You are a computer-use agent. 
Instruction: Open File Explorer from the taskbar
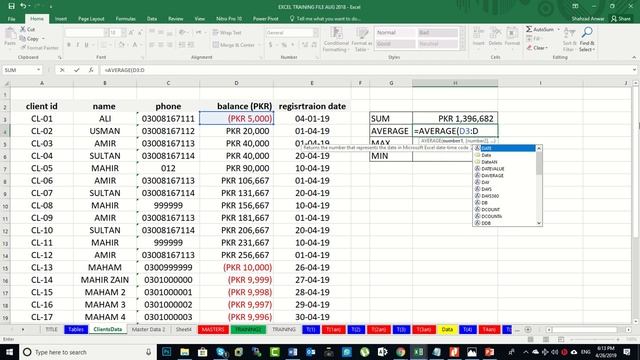pos(184,351)
